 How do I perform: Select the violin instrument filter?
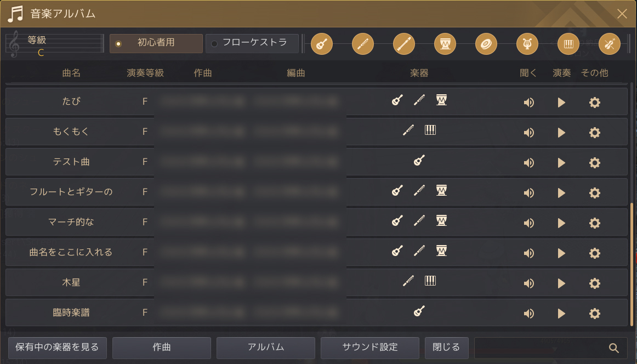pyautogui.click(x=610, y=44)
